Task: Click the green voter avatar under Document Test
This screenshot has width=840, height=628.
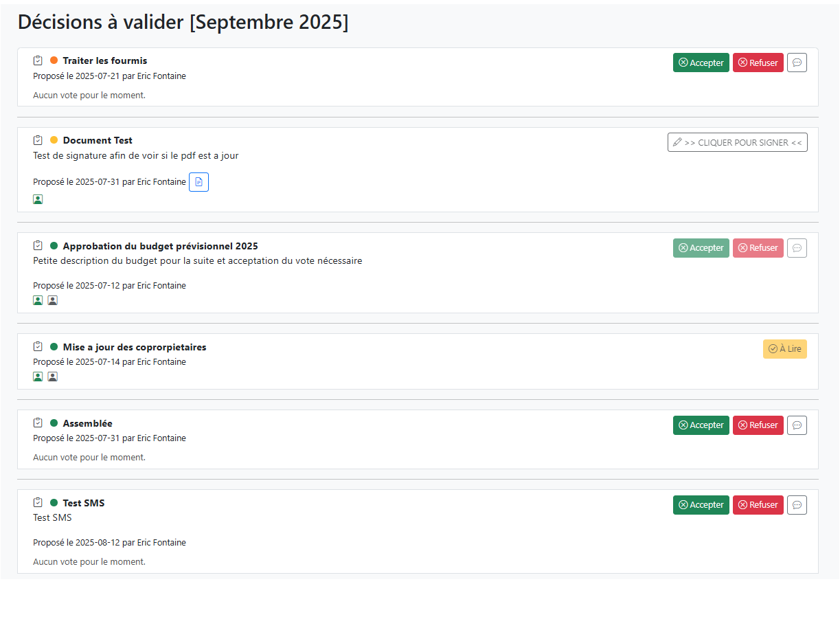Action: pyautogui.click(x=38, y=199)
